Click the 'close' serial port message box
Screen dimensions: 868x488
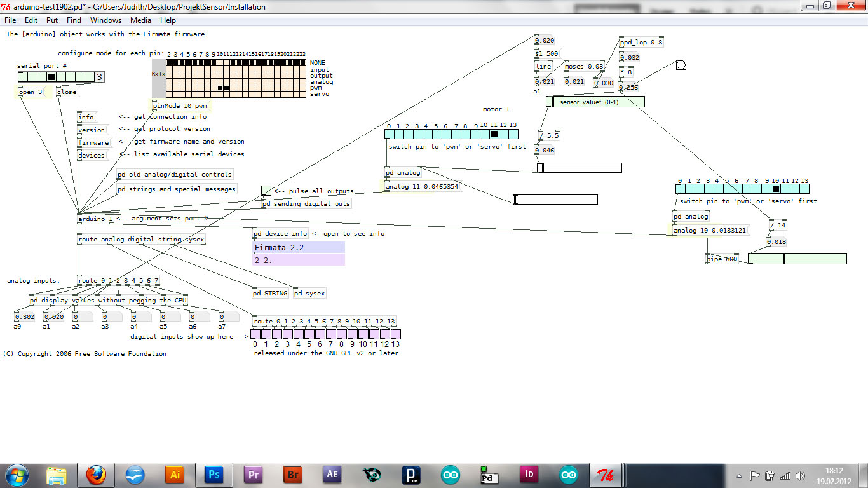(67, 92)
